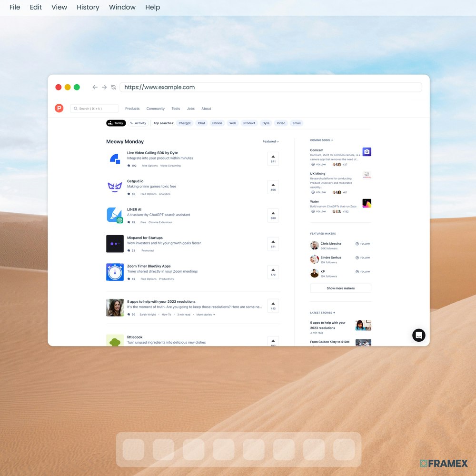Follow UX Mining in Coming Soon
This screenshot has height=476, width=476.
coord(318,192)
